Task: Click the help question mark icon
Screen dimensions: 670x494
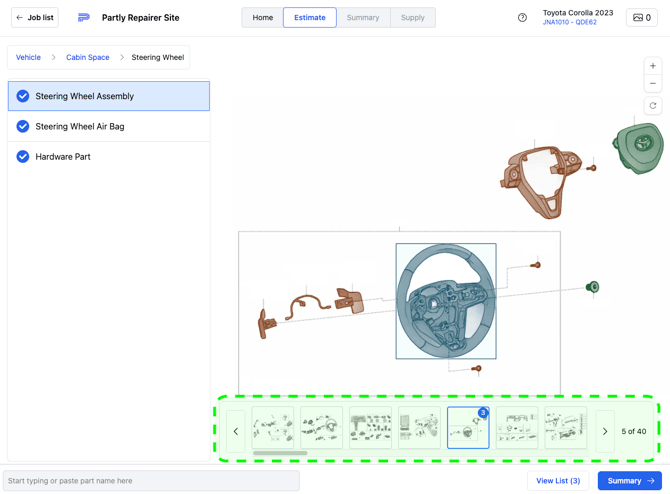Action: [x=522, y=18]
